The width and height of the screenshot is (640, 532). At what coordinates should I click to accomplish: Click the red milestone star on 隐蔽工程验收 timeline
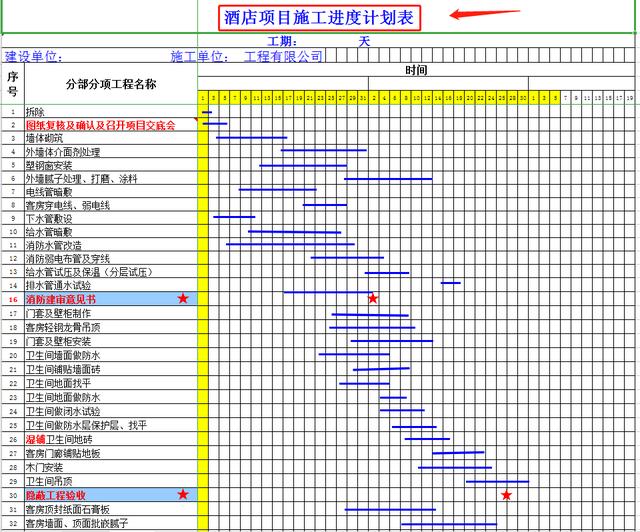point(507,495)
